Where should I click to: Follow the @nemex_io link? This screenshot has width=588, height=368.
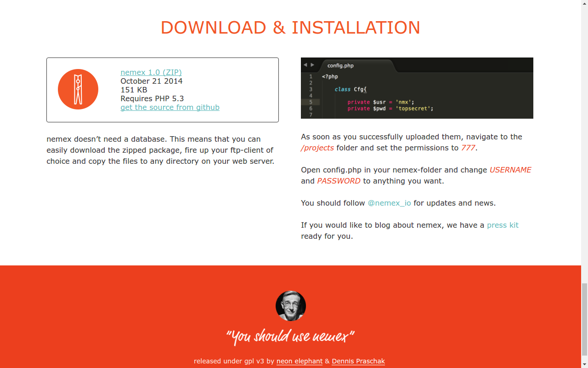coord(389,203)
